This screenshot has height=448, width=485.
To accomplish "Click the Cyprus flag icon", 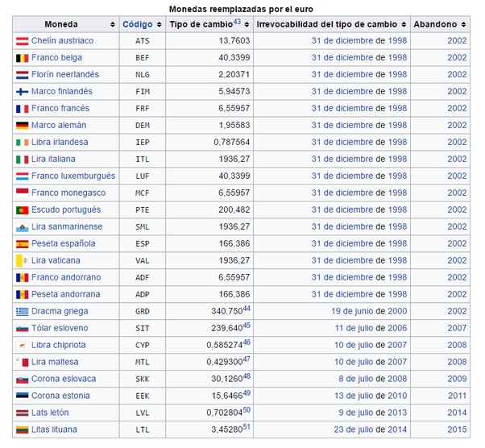I will 23,346.
